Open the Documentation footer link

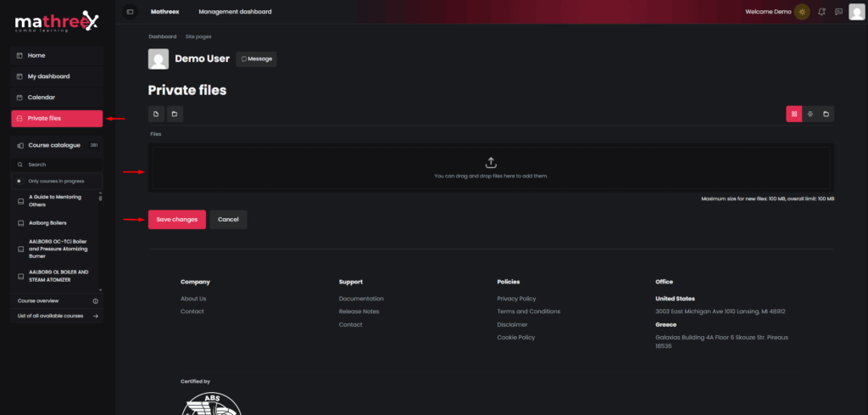(361, 299)
